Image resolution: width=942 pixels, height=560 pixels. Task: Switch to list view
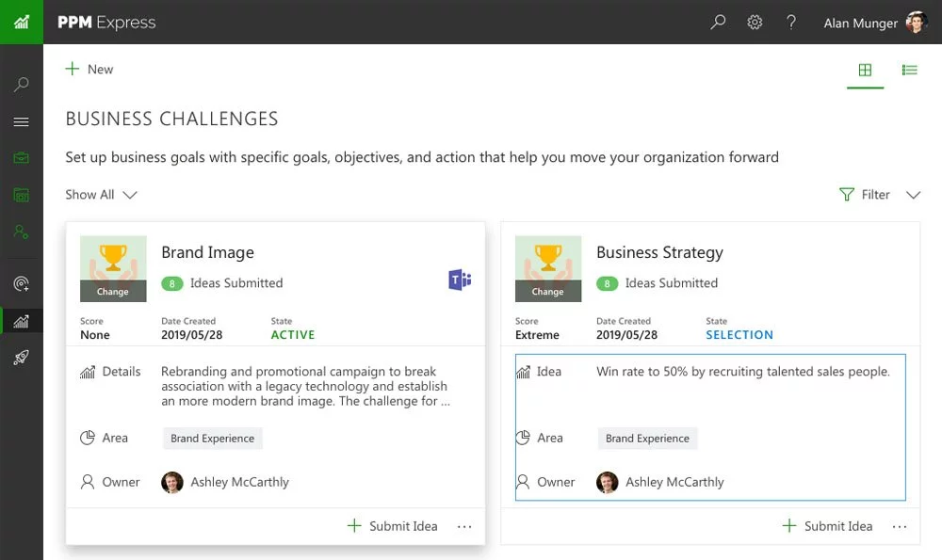(910, 71)
